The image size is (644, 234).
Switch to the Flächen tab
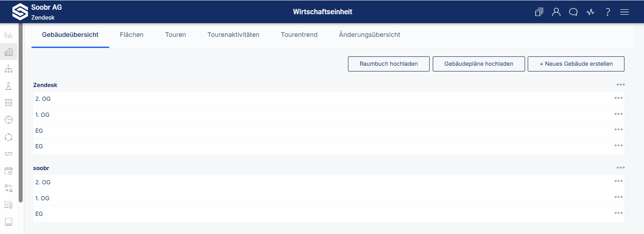point(132,35)
